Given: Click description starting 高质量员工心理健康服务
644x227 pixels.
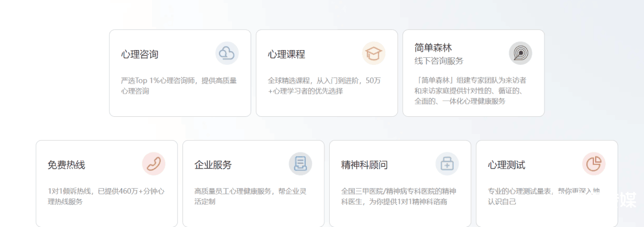Looking at the screenshot, I should pyautogui.click(x=250, y=196).
